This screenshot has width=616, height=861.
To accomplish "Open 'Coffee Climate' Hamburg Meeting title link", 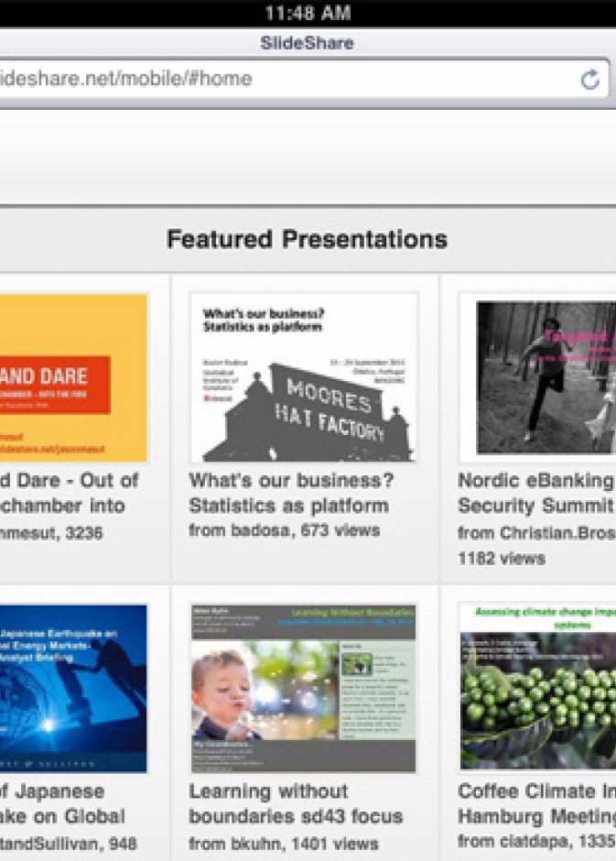I will pos(536,803).
